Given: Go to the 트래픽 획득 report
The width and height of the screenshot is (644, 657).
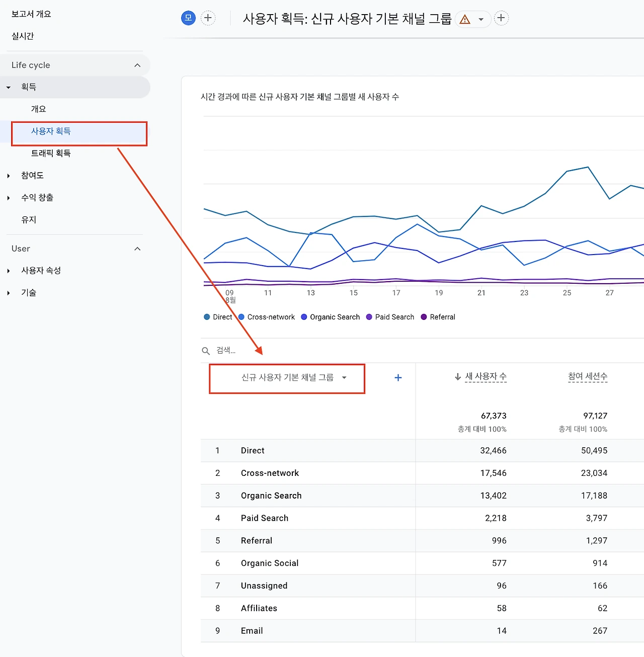Looking at the screenshot, I should 51,153.
